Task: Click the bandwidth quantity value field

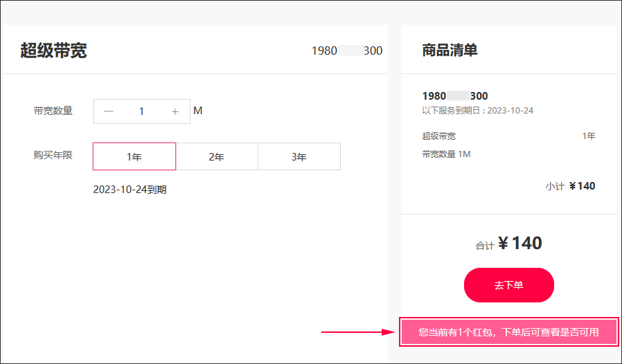Action: pyautogui.click(x=141, y=111)
